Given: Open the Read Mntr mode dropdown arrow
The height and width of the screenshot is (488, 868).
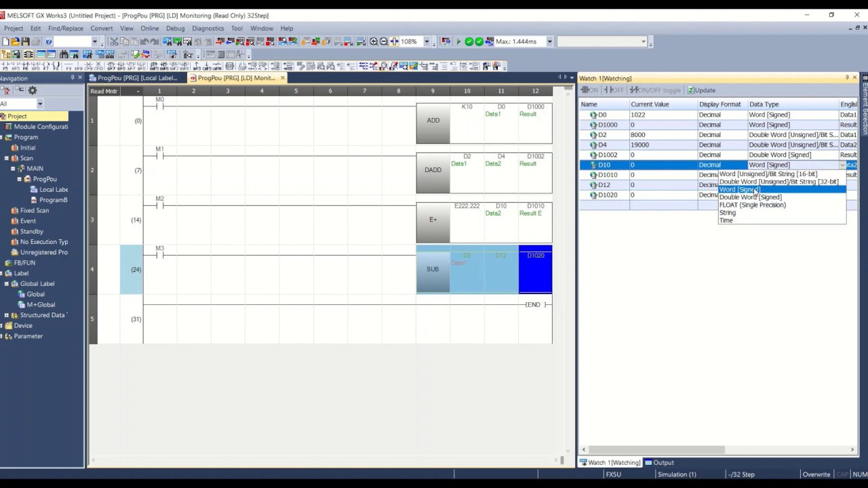Looking at the screenshot, I should [x=138, y=91].
